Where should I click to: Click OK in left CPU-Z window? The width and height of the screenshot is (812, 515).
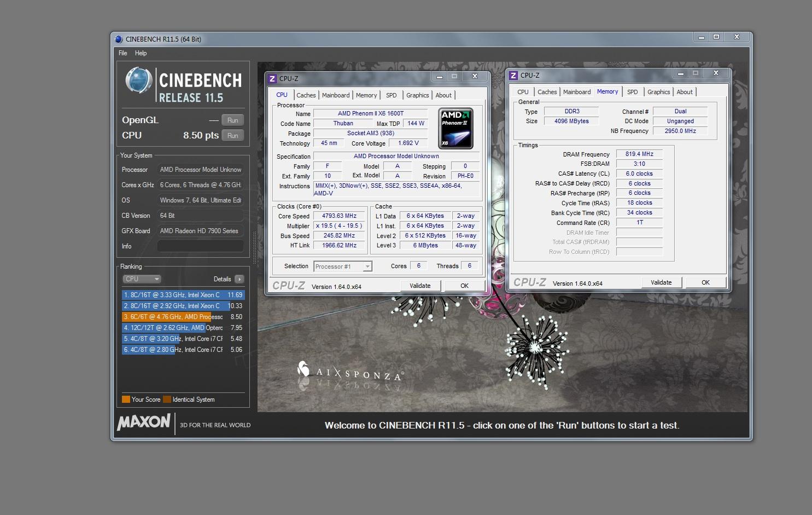click(464, 286)
